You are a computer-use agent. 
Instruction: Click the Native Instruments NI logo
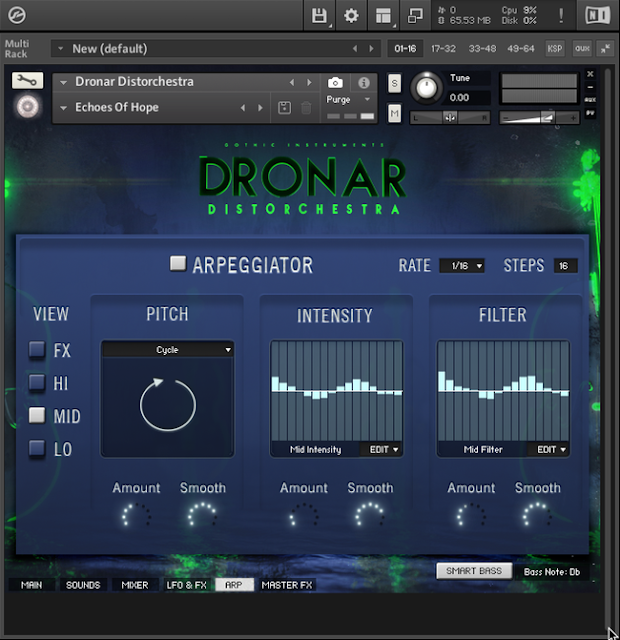pos(598,16)
